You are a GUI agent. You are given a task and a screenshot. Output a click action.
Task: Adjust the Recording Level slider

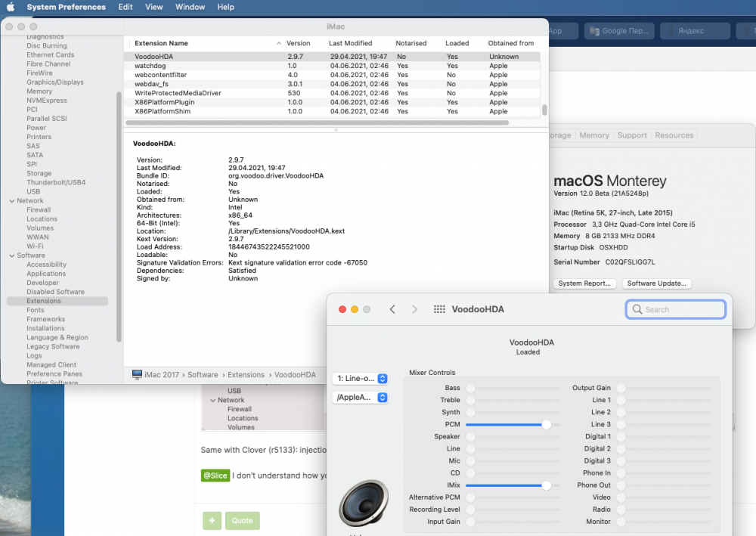tap(513, 510)
